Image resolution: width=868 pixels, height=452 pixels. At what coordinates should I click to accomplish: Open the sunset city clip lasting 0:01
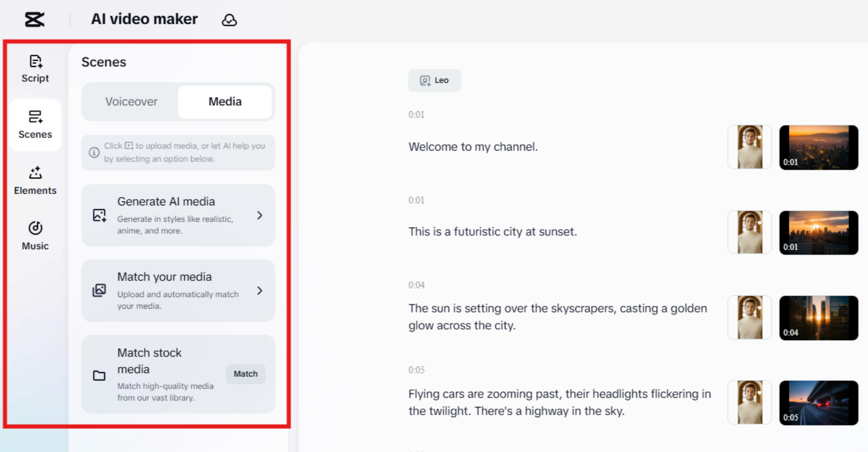click(x=818, y=232)
